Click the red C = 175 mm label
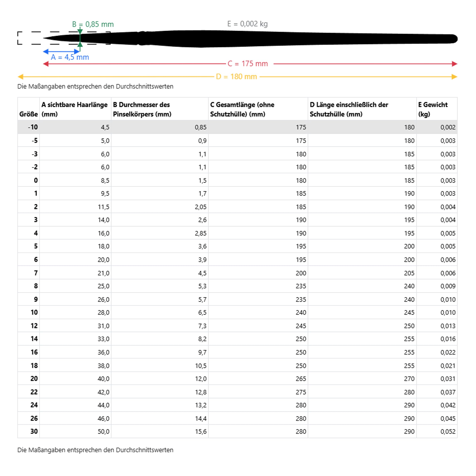The height and width of the screenshot is (476, 476). (248, 64)
